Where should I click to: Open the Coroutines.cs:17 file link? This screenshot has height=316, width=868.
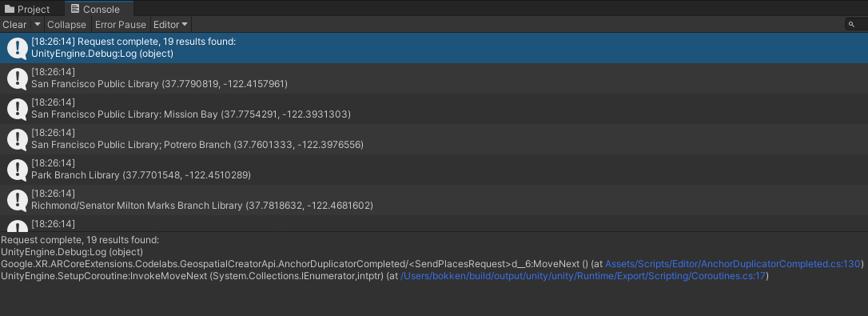583,275
